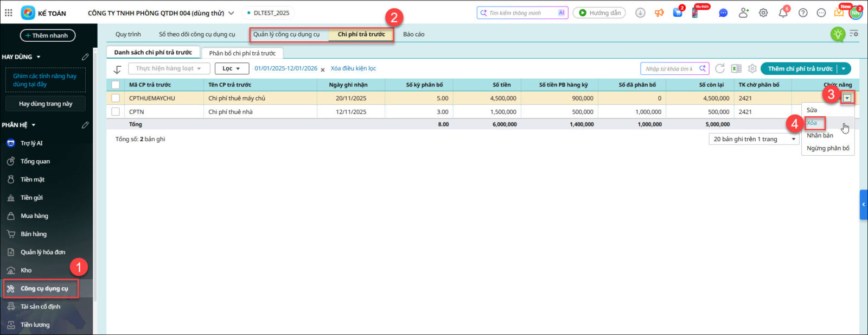Open the records per page dropdown
The height and width of the screenshot is (335, 868).
754,139
